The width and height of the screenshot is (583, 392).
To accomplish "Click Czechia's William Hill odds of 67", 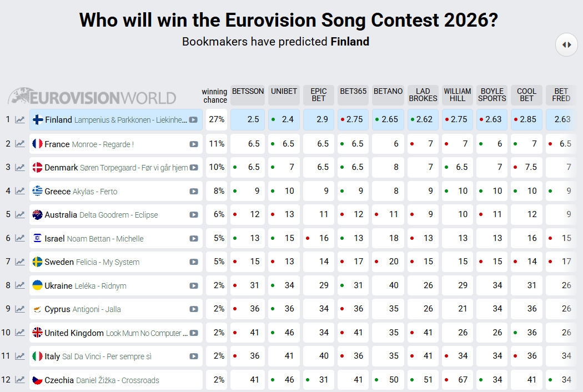I will tap(458, 380).
